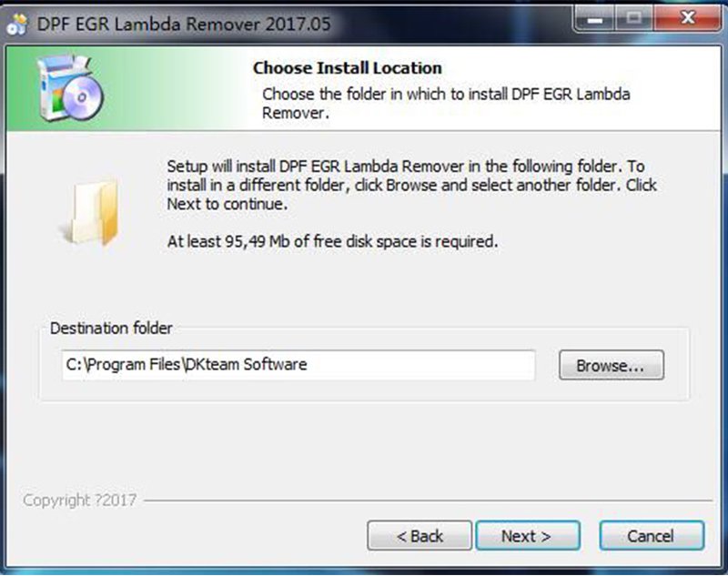Click the Destination folder group label

(111, 328)
